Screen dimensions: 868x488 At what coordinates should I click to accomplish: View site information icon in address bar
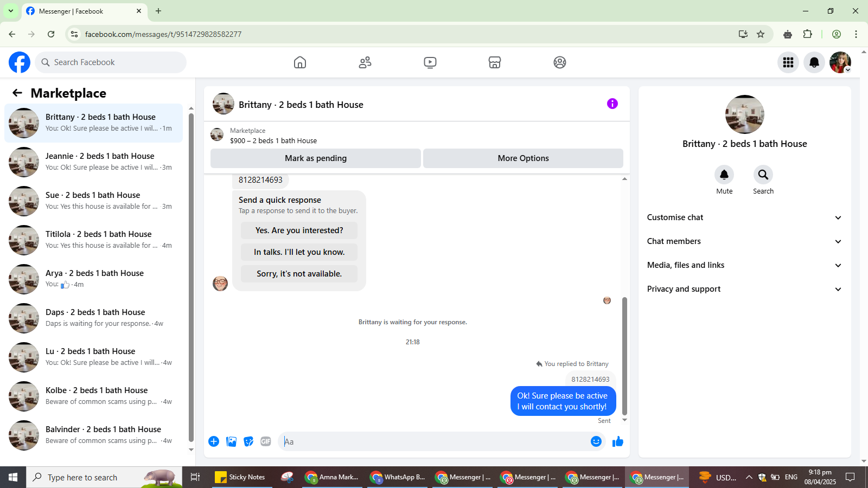coord(74,34)
